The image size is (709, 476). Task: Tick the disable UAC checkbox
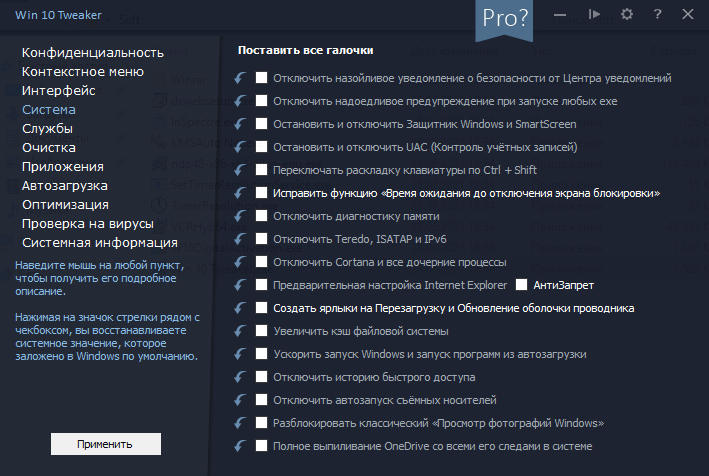pyautogui.click(x=261, y=146)
